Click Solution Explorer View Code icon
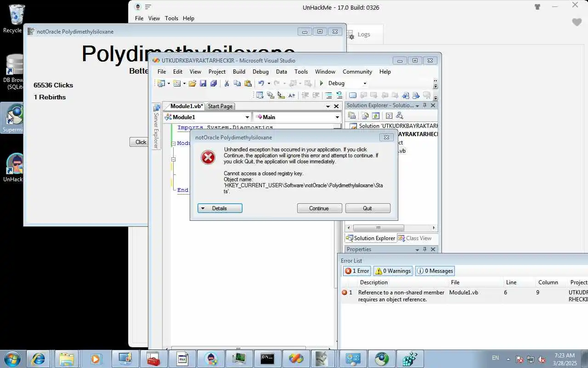The image size is (588, 368). click(389, 115)
